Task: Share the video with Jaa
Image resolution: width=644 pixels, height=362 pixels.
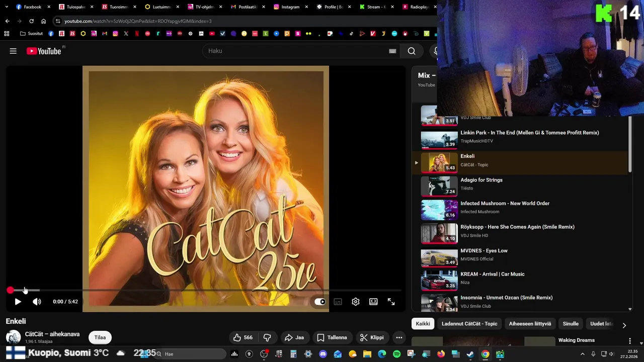Action: coord(294,337)
